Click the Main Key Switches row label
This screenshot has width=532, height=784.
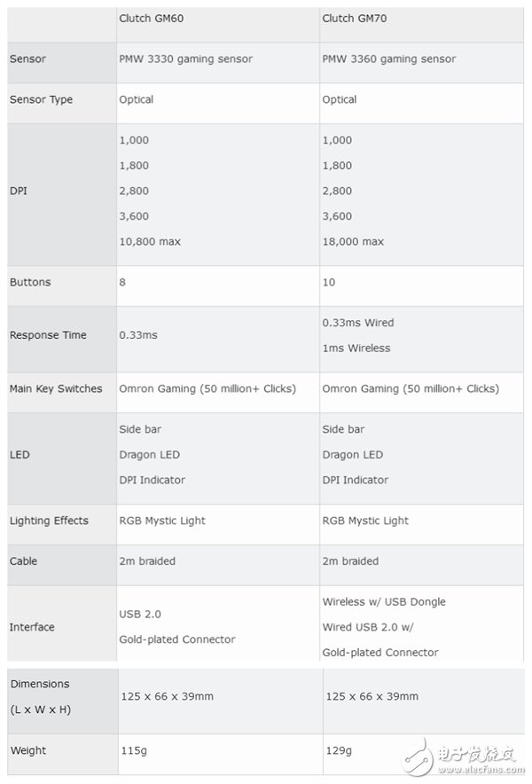coord(56,388)
